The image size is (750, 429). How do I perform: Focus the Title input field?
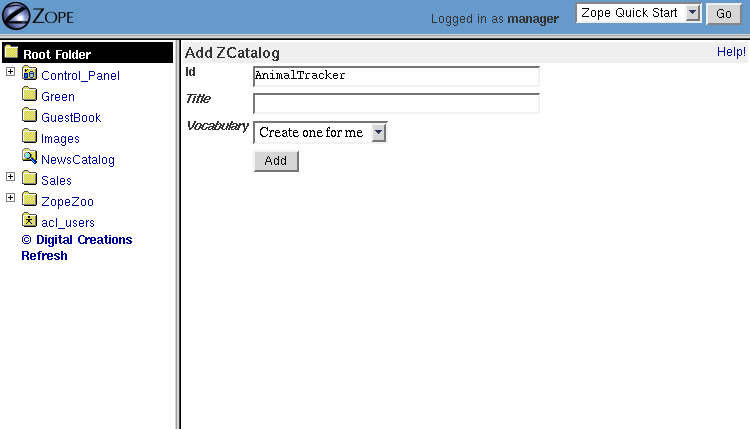click(396, 103)
